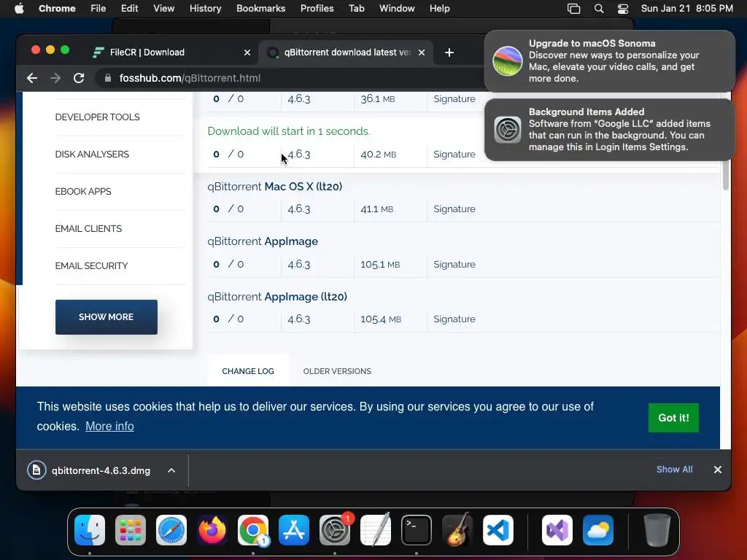This screenshot has height=560, width=747.
Task: Launch Firefox from the Dock
Action: (x=212, y=530)
